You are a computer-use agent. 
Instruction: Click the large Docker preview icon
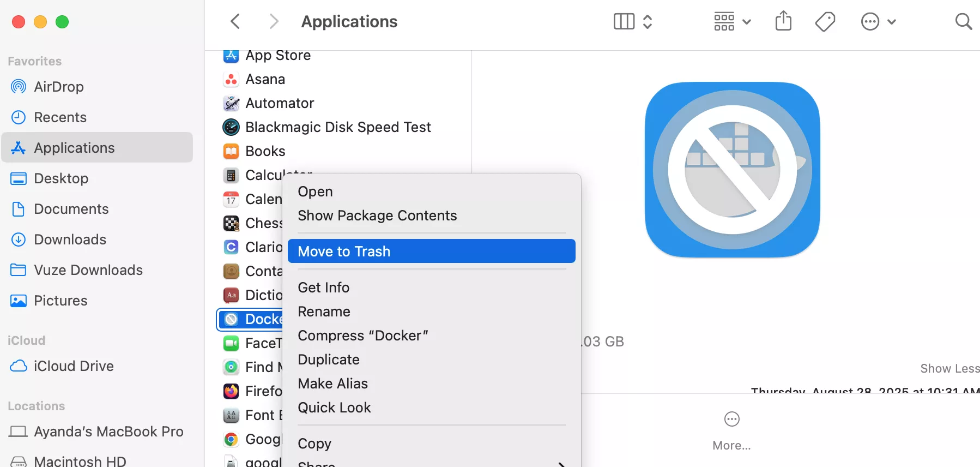(732, 170)
